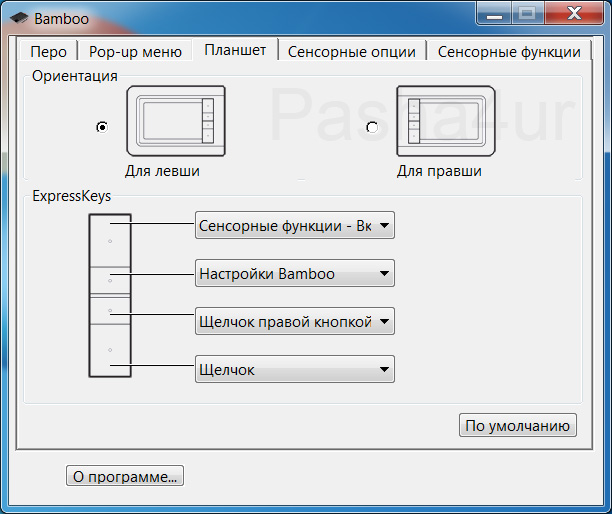612x514 pixels.
Task: Open the Pop-up меню tab
Action: tap(135, 52)
